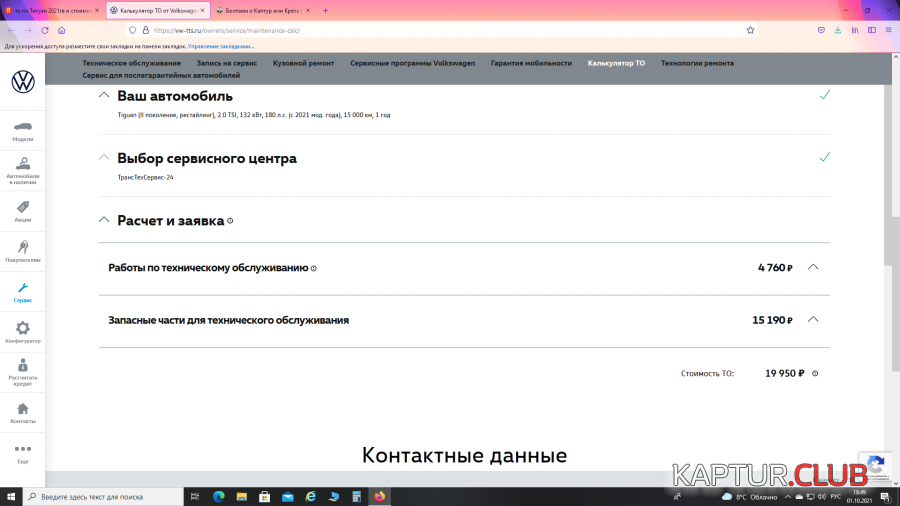900x506 pixels.
Task: Collapse Выбор сервисного центра section chevron
Action: point(104,157)
